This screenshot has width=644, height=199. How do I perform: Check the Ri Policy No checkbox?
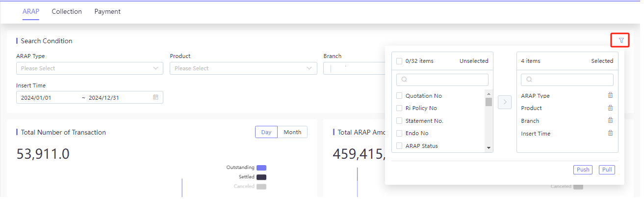399,108
